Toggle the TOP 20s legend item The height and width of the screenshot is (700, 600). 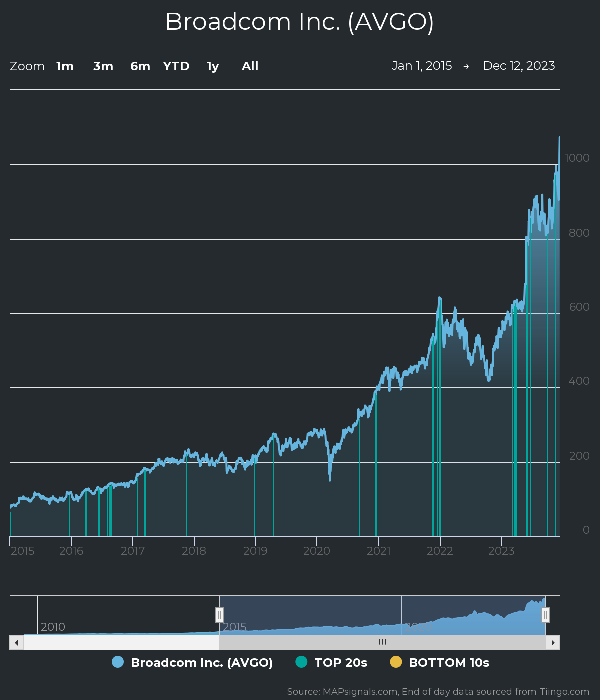[341, 663]
